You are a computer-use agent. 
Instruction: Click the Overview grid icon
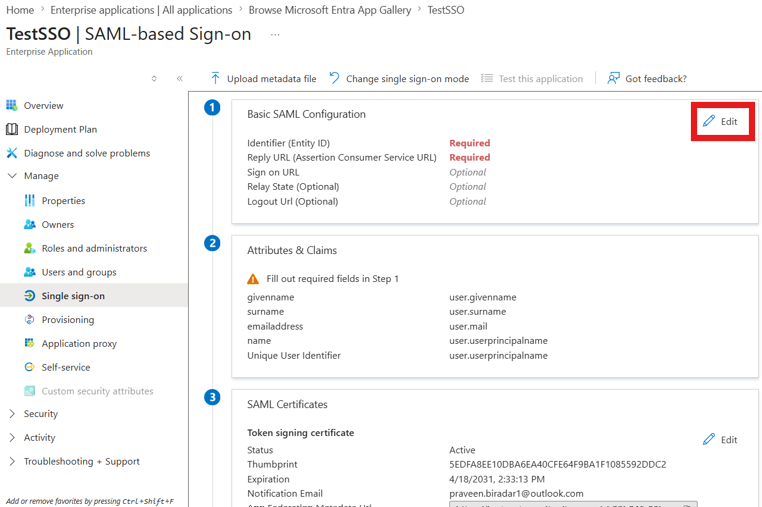[12, 105]
